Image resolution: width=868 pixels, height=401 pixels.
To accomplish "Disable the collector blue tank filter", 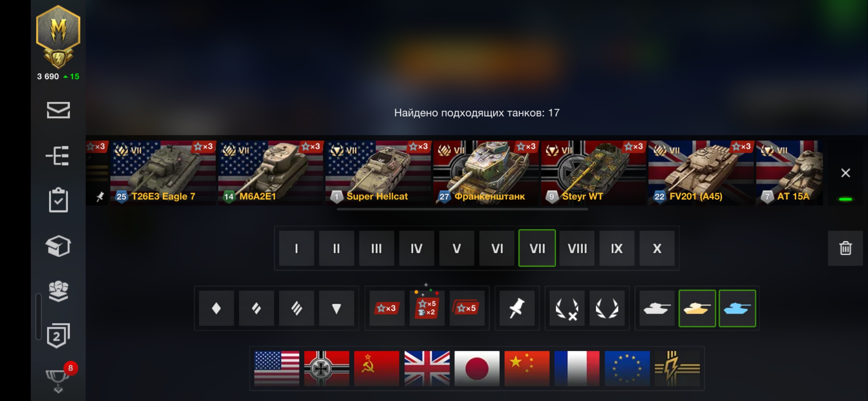I will coord(737,308).
